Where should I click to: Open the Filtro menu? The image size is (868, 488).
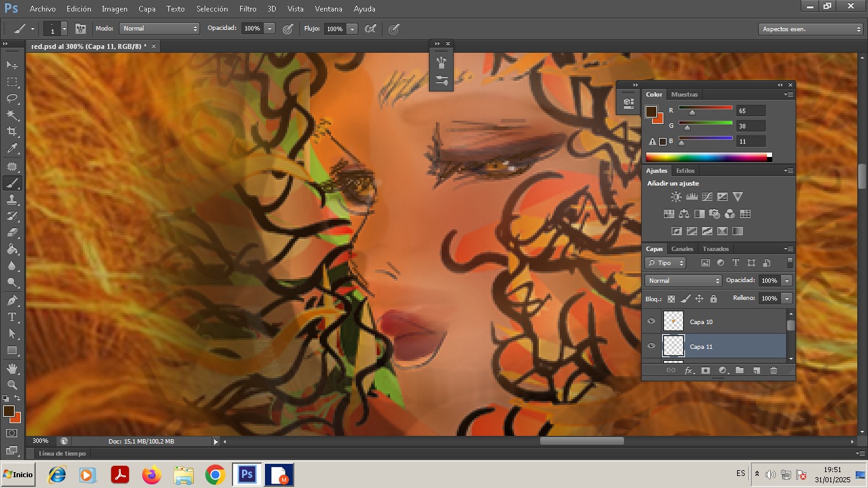(x=248, y=9)
